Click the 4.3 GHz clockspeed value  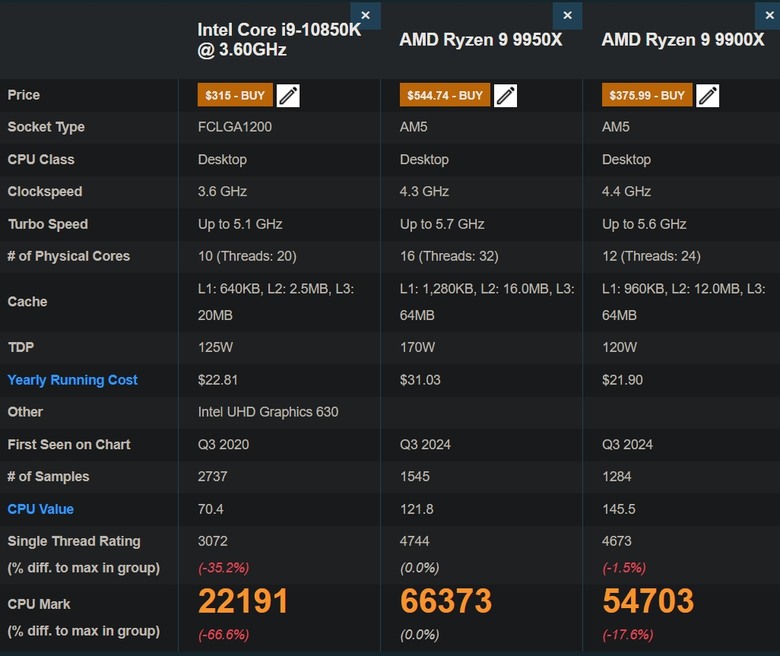pyautogui.click(x=424, y=191)
